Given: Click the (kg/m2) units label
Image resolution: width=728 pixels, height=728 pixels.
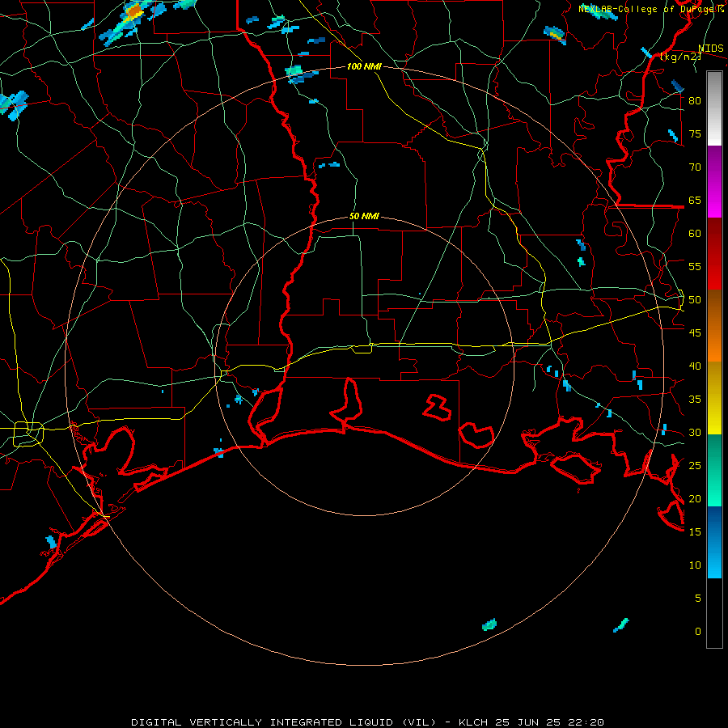Looking at the screenshot, I should pyautogui.click(x=680, y=57).
